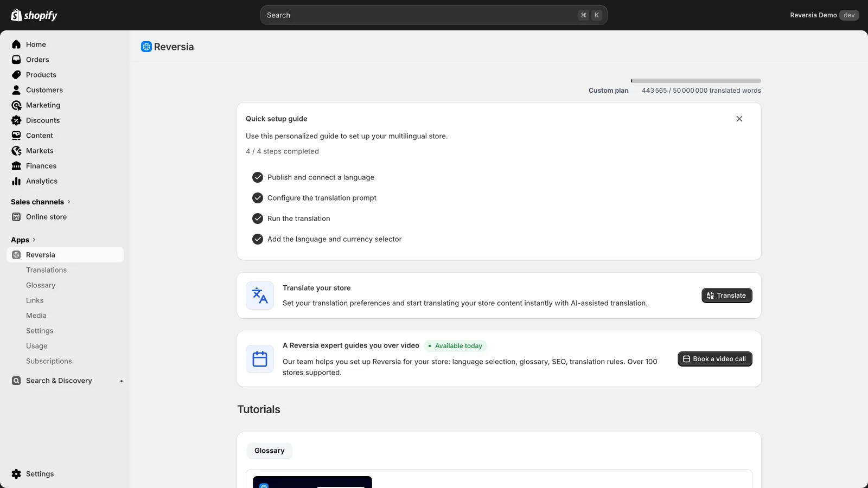Expand the Apps section

coord(23,240)
